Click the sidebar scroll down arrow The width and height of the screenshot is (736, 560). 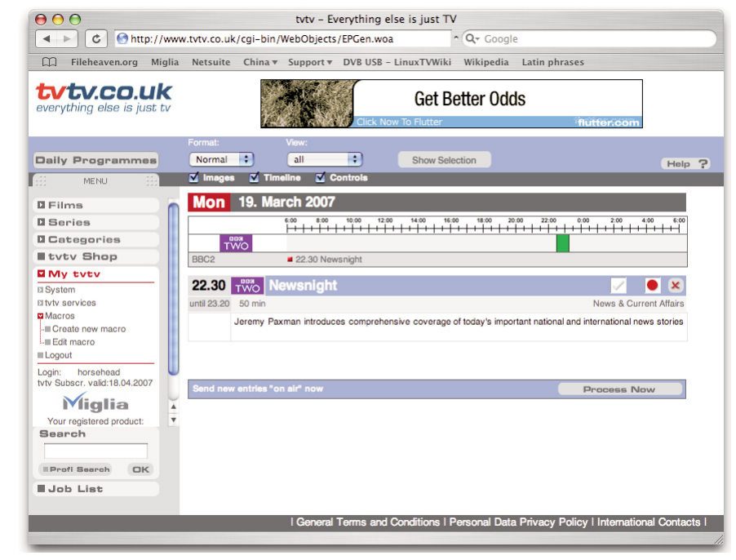coord(174,420)
